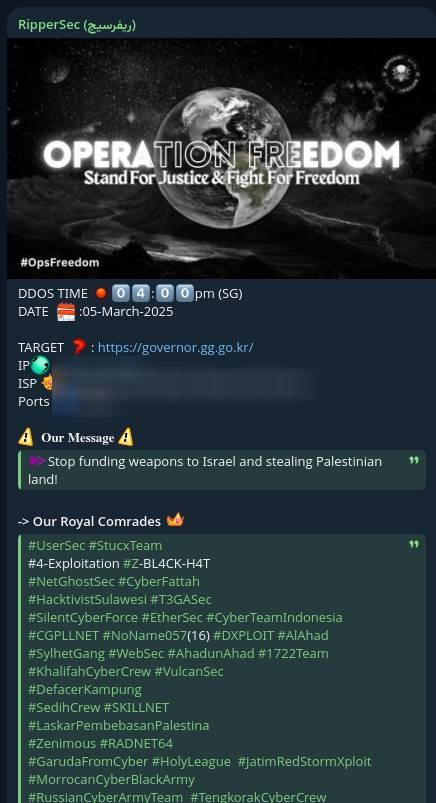This screenshot has width=436, height=803.
Task: Open the #MorrocanCyberBlackArmy hashtag
Action: pyautogui.click(x=111, y=779)
